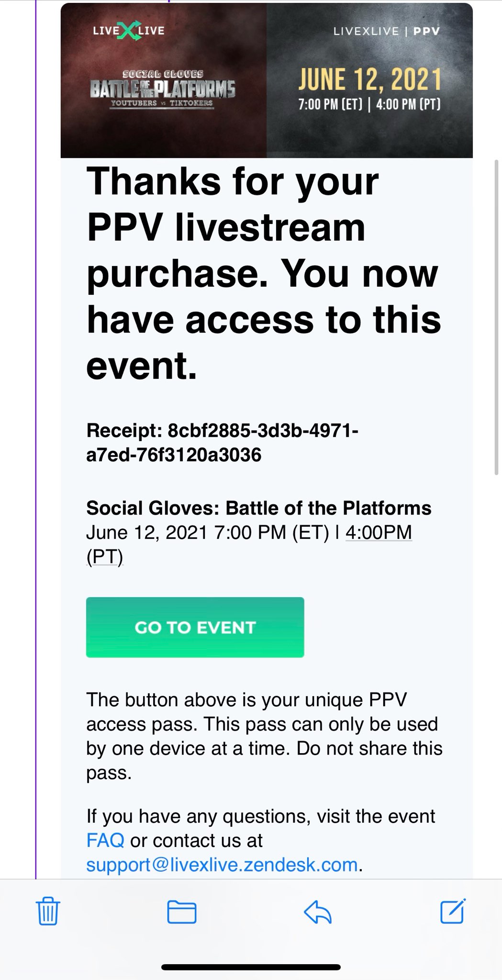
Task: Tap the Social Gloves event name heading
Action: click(x=259, y=509)
